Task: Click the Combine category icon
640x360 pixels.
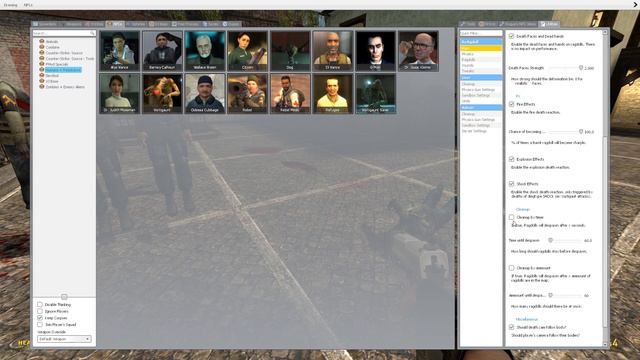Action: pos(42,47)
